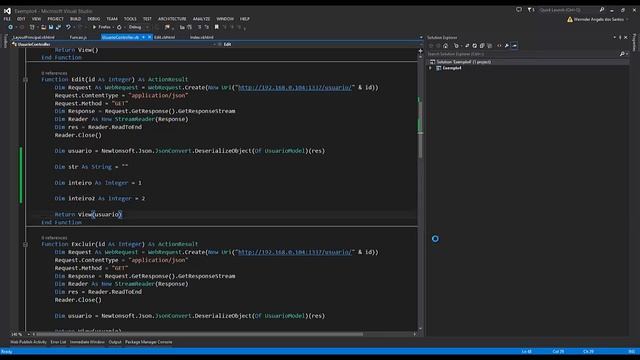Pin the Solution Explorer auto-hide icon
The width and height of the screenshot is (640, 360).
pos(620,38)
